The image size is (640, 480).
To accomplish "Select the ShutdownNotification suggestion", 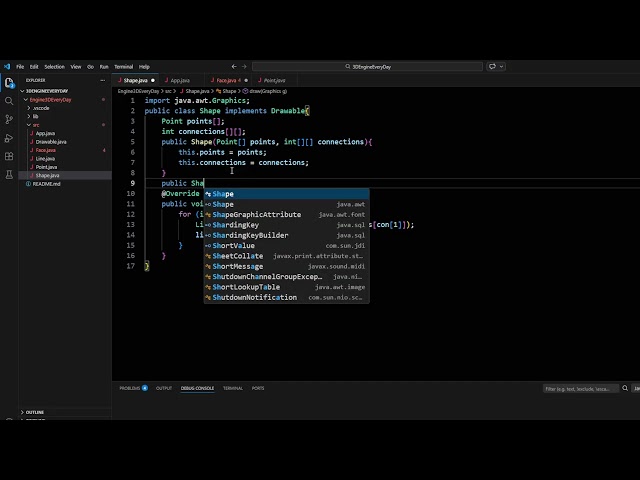I will tap(287, 298).
